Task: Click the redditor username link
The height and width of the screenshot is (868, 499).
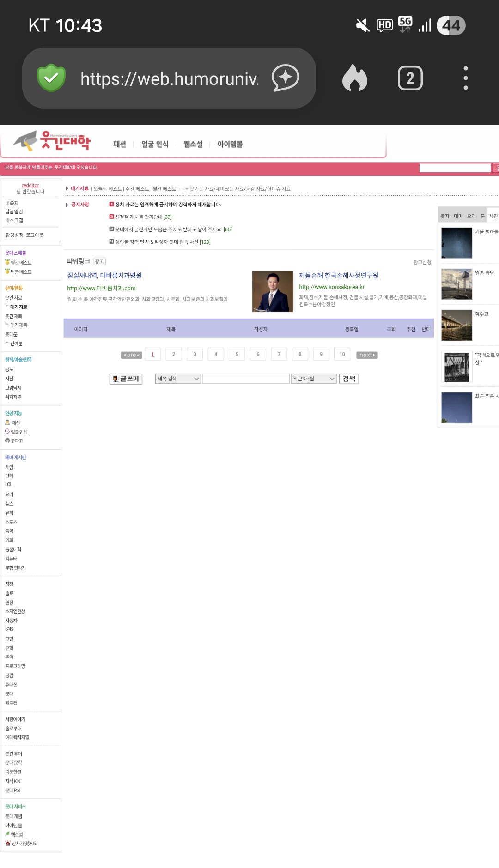Action: tap(30, 185)
